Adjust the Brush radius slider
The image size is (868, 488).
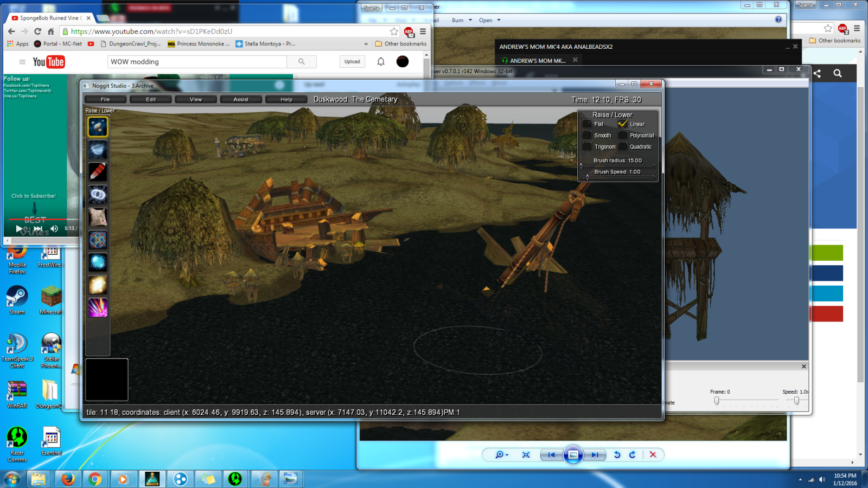618,165
